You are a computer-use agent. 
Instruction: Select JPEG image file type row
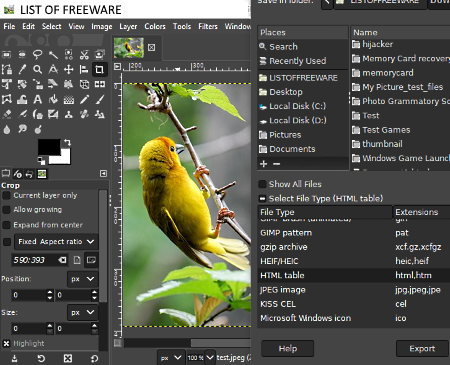[354, 290]
